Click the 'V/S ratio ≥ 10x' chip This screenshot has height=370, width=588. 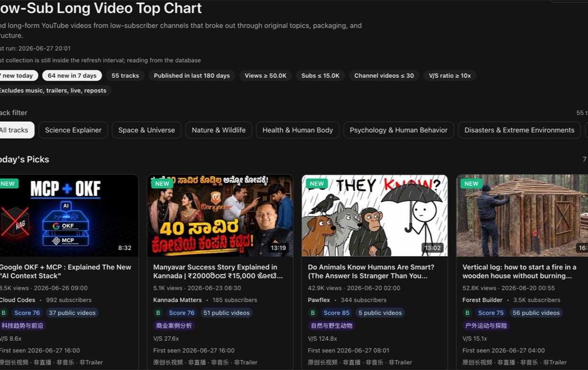450,75
